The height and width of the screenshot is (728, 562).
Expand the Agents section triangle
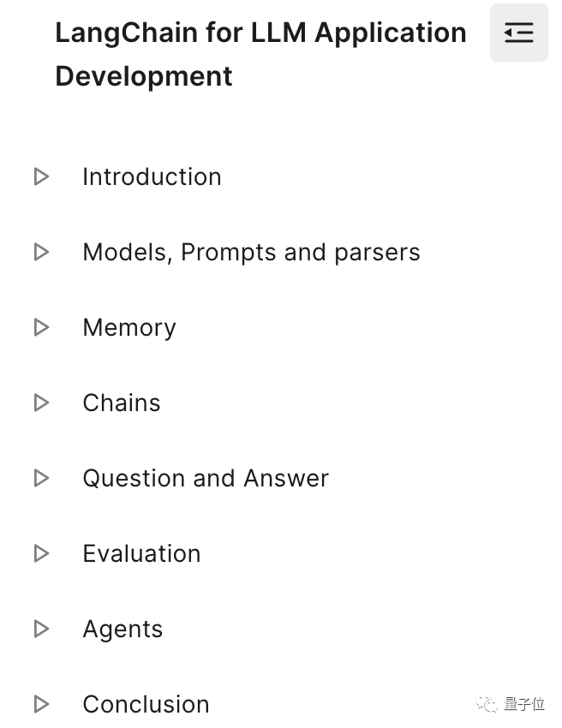point(41,629)
